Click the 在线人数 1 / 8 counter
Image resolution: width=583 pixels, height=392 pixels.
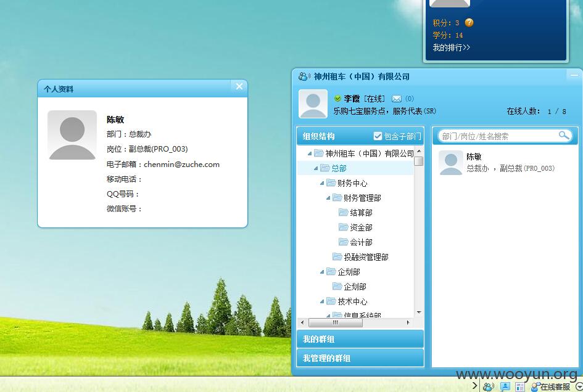tap(536, 111)
